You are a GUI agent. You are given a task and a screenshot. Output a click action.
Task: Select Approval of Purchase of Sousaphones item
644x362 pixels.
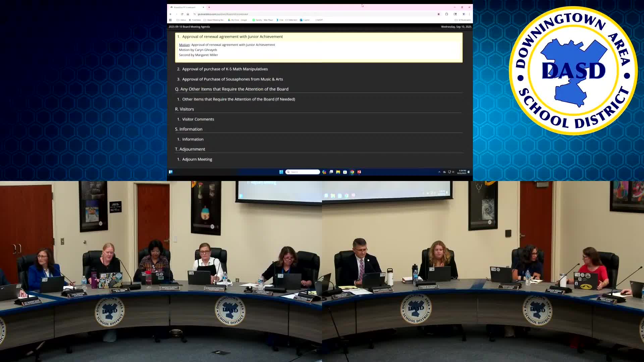point(232,79)
